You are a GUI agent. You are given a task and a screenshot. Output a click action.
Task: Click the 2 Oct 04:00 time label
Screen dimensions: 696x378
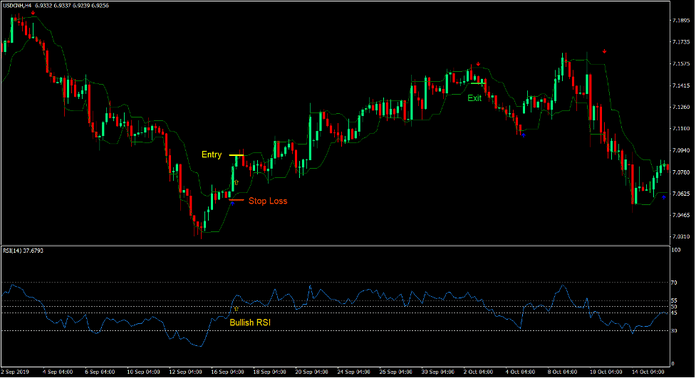pyautogui.click(x=478, y=372)
